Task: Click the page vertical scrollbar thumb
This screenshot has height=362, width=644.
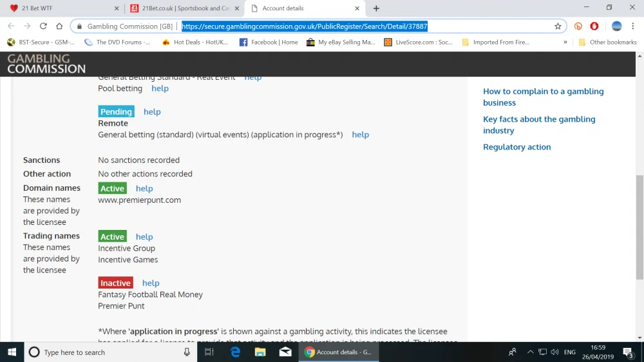Action: pos(639,227)
